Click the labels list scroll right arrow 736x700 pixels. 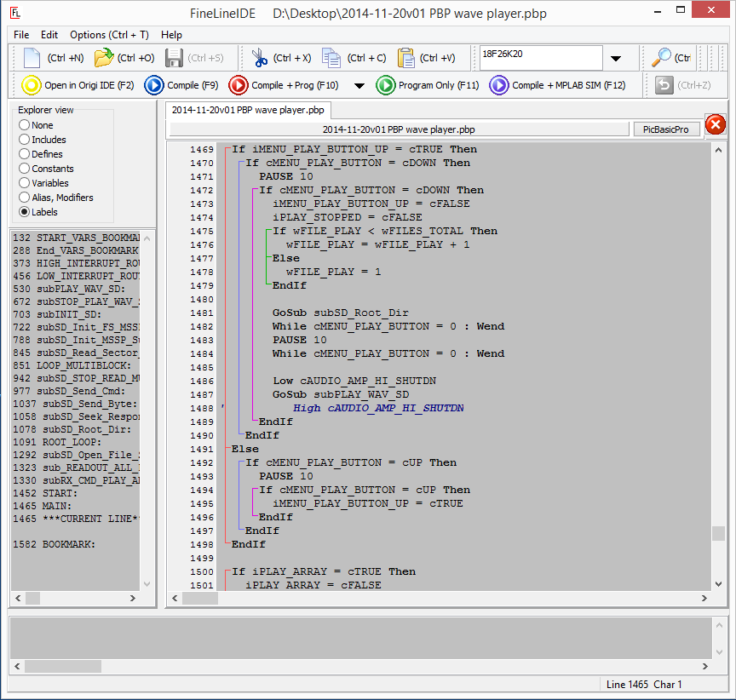pos(133,598)
